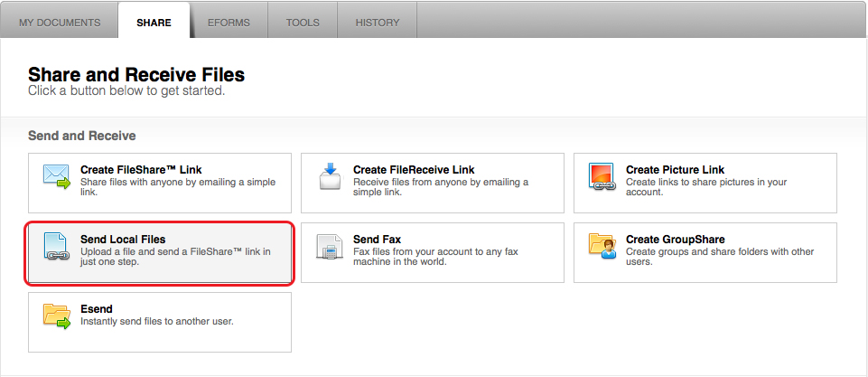Click the Create FileReceive Link title
Screen dimensions: 868x377
414,170
